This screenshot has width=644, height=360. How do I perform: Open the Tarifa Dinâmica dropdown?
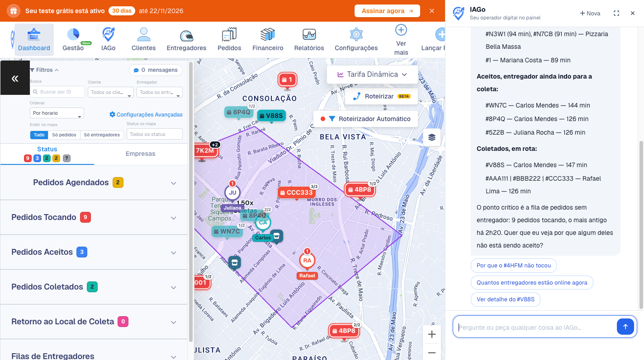point(372,75)
